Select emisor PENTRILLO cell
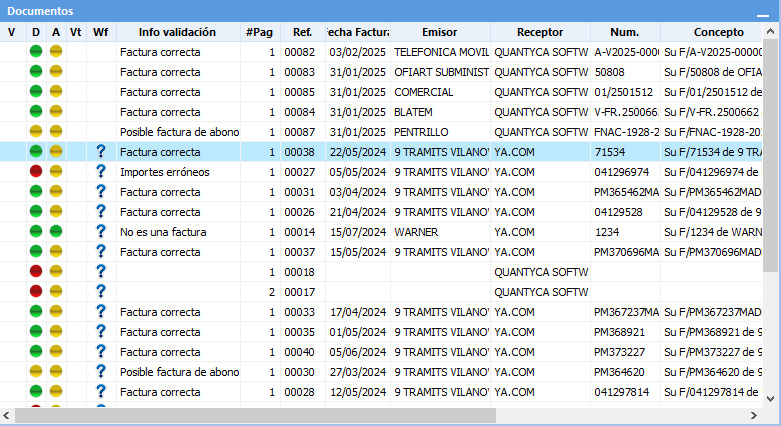Viewport: 781px width, 426px height. click(440, 132)
